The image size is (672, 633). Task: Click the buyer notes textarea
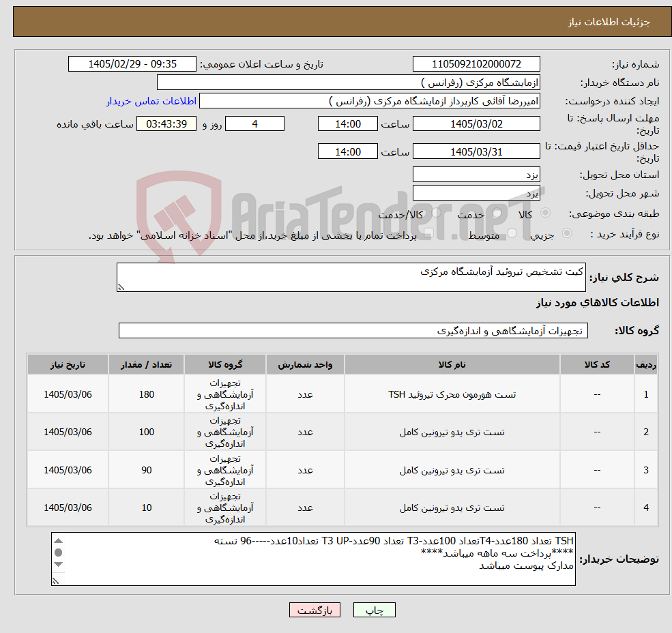pos(313,559)
